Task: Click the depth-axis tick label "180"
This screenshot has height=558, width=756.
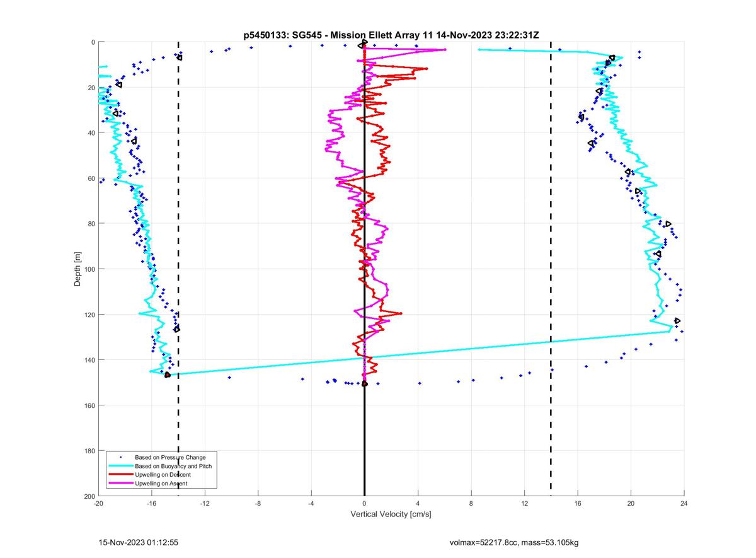Action: pos(89,451)
